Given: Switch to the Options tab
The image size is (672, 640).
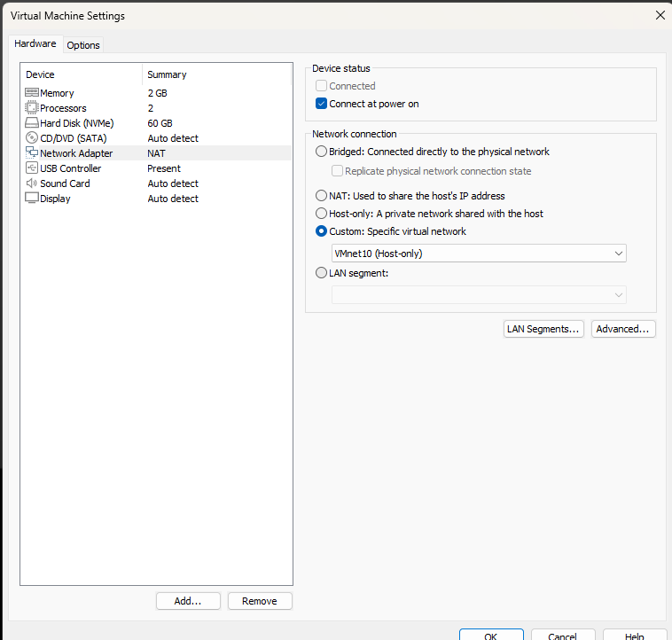Looking at the screenshot, I should pos(83,45).
